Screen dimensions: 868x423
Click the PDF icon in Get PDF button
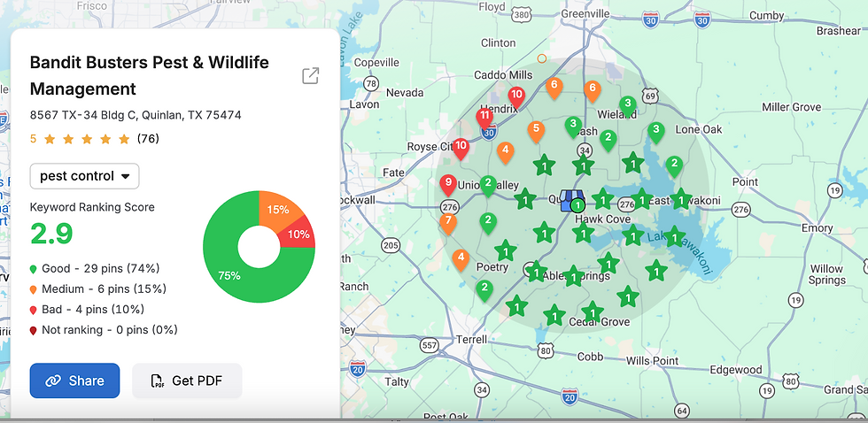click(x=158, y=381)
